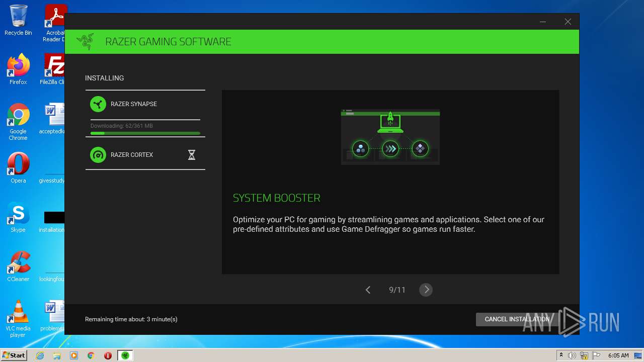Click the 6:05 AM taskbar clock
This screenshot has height=362, width=644.
click(x=618, y=355)
